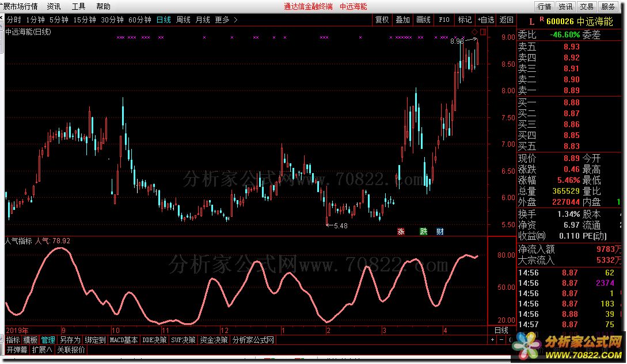Viewport: 627px width, 364px height.
Task: Click the 5.48 low price label
Action: pos(340,226)
